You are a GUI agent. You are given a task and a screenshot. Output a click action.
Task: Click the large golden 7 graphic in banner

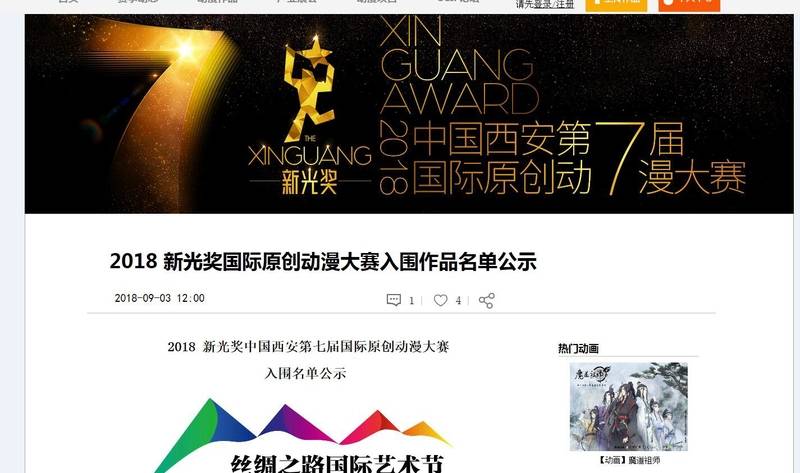pyautogui.click(x=158, y=110)
